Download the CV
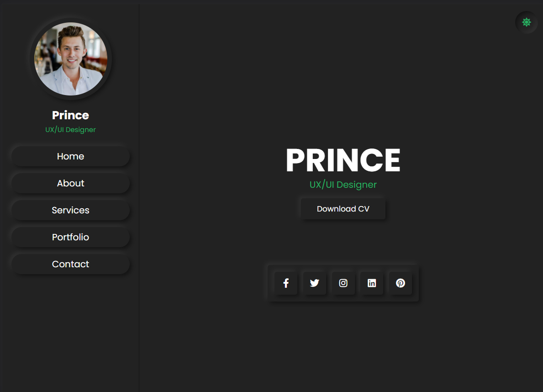This screenshot has width=543, height=392. coord(343,209)
